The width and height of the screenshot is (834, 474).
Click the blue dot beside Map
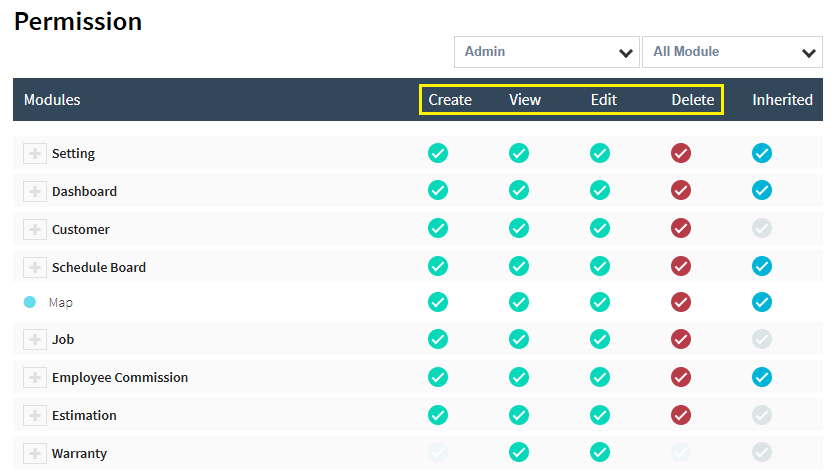coord(30,302)
